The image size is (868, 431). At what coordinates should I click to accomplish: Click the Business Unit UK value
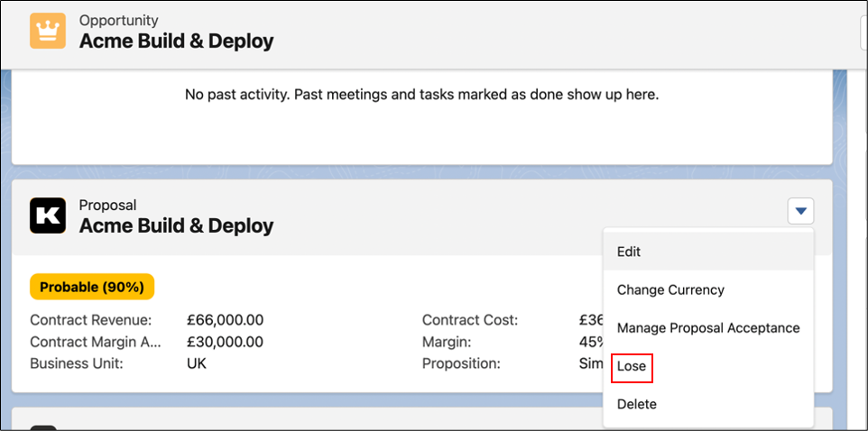(x=197, y=364)
